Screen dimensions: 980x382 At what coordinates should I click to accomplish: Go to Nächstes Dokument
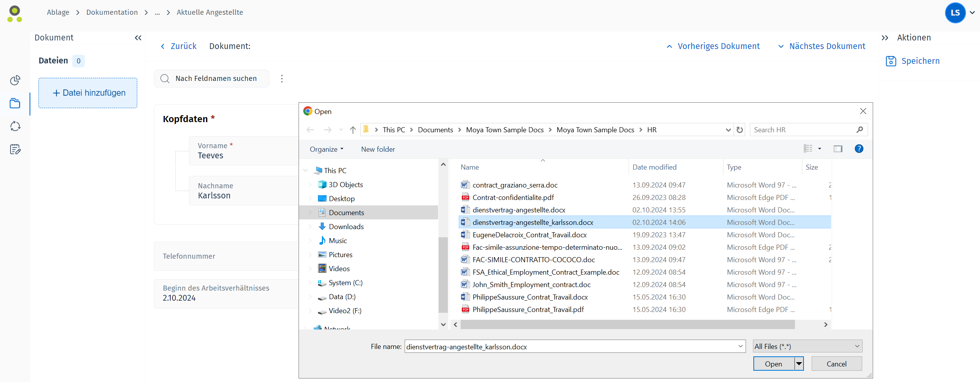click(822, 46)
